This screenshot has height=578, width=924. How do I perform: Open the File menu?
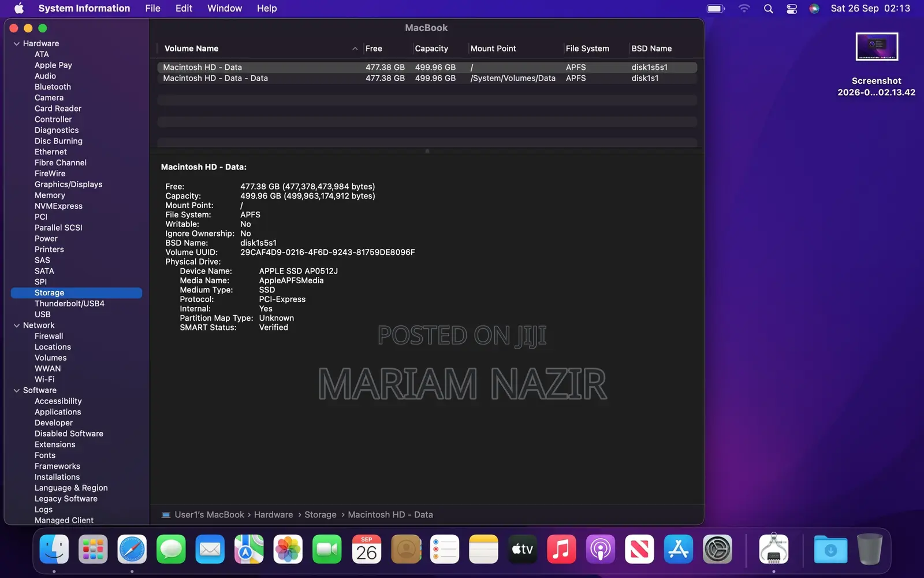[x=153, y=8]
